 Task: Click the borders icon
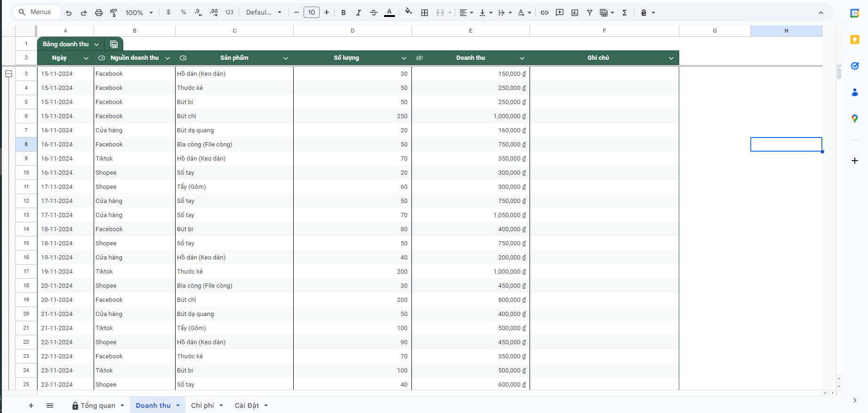pyautogui.click(x=425, y=13)
